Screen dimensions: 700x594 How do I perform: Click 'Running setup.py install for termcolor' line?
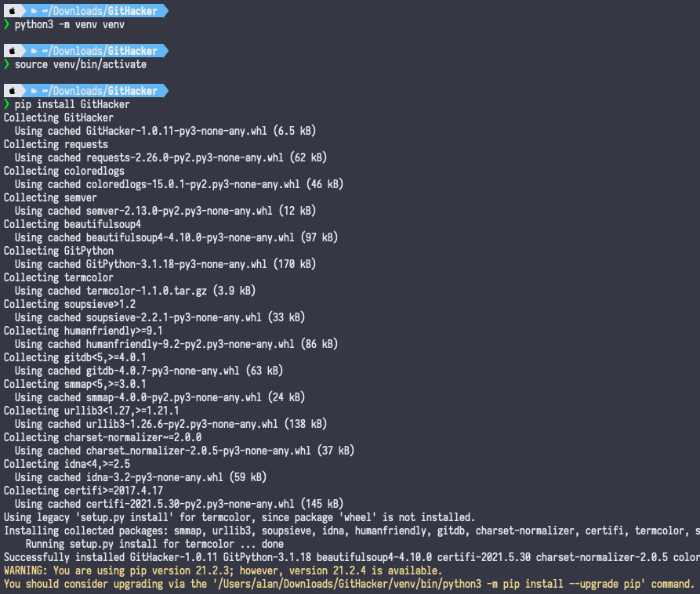tap(154, 544)
